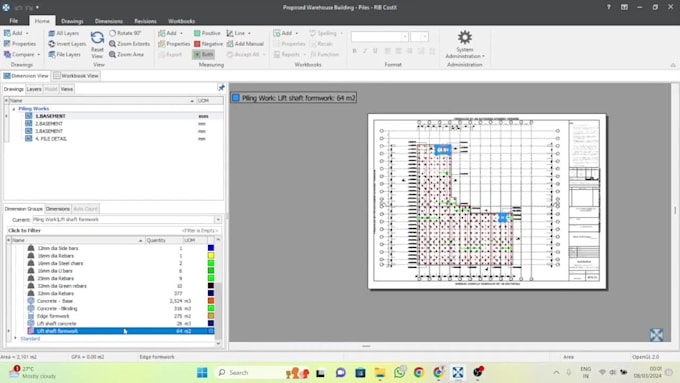Open File Layers tool
Screen dimensions: 680x383
[64, 55]
